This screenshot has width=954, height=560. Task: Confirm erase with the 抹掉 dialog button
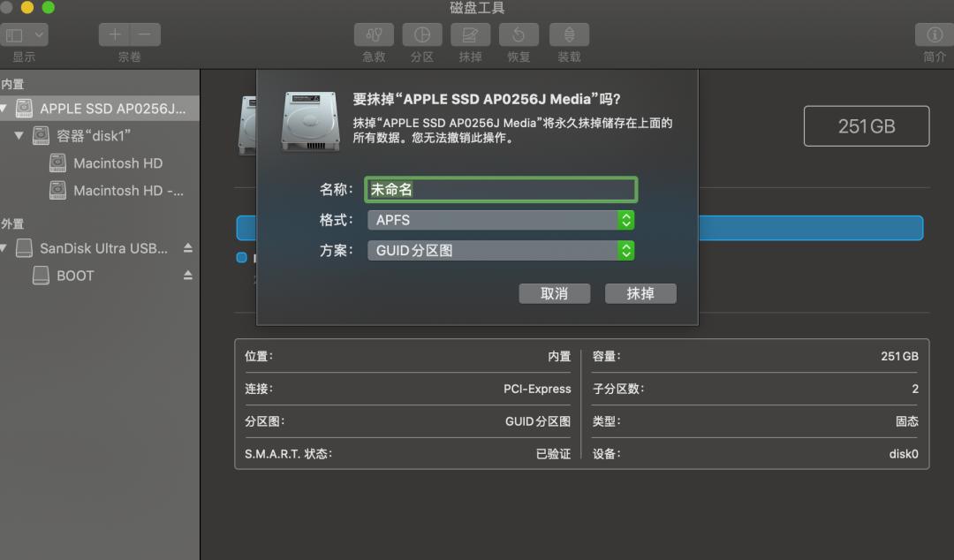coord(640,293)
